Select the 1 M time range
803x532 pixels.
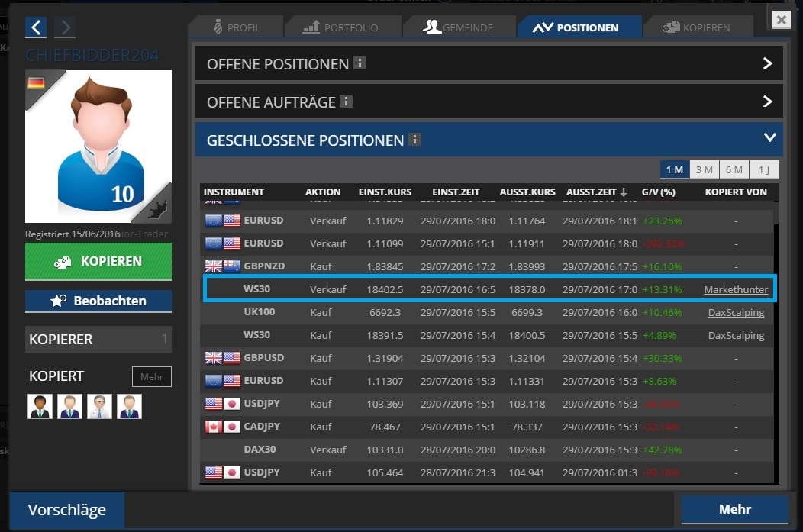674,169
